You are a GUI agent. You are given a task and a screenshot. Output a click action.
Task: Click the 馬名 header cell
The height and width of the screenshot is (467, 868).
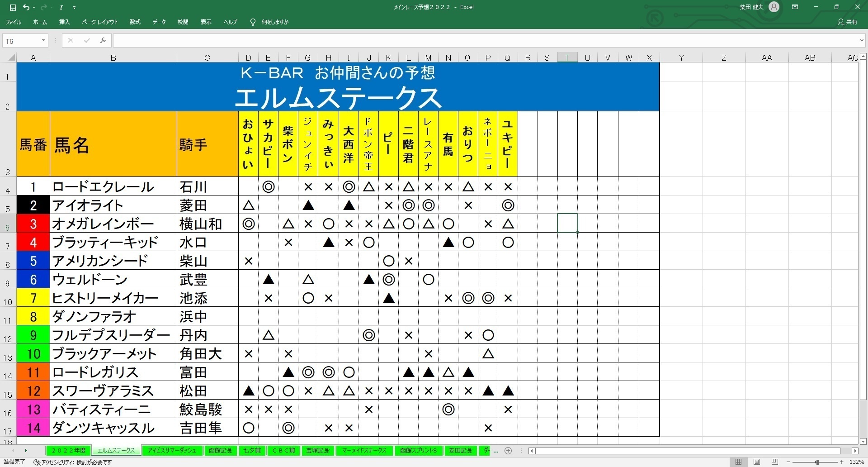pos(113,144)
